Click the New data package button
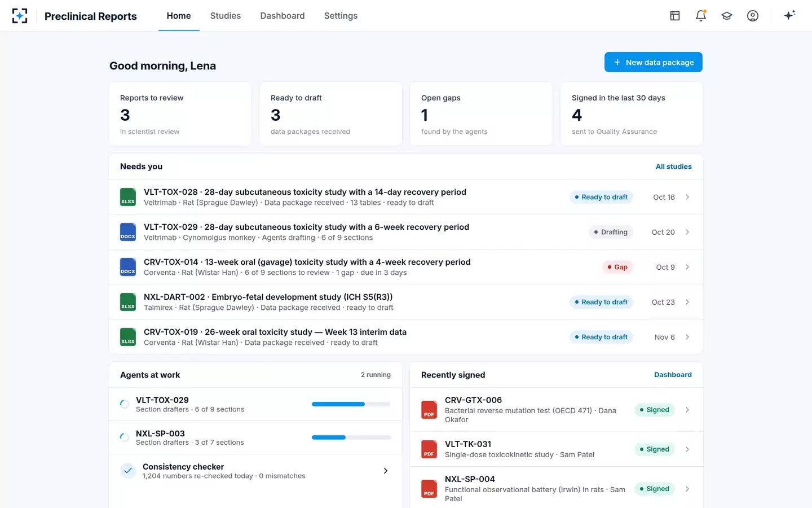Viewport: 812px width, 508px height. tap(654, 62)
